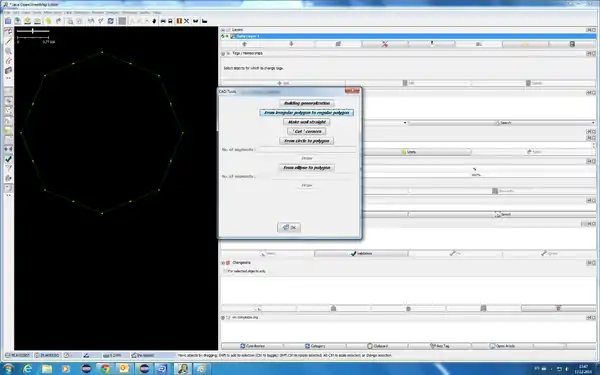This screenshot has height=375, width=600.
Task: Collapse the Layers panel expander
Action: [x=223, y=30]
